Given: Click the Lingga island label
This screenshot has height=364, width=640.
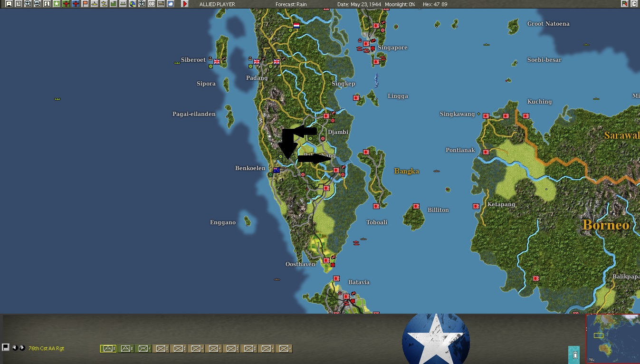Looking at the screenshot, I should pos(398,96).
